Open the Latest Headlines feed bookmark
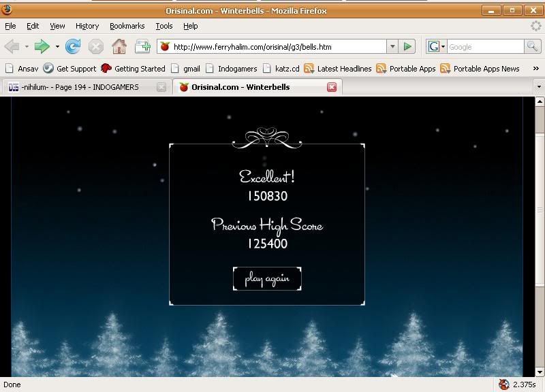The width and height of the screenshot is (545, 392). click(x=338, y=69)
